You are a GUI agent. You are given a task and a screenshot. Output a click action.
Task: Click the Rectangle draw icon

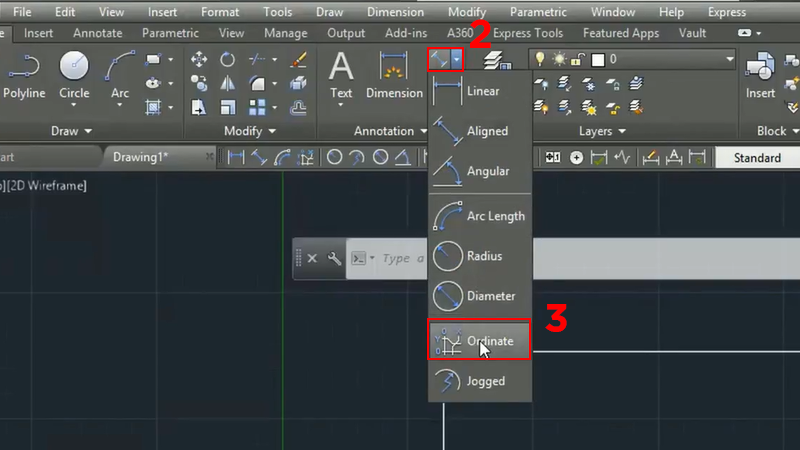(x=153, y=60)
